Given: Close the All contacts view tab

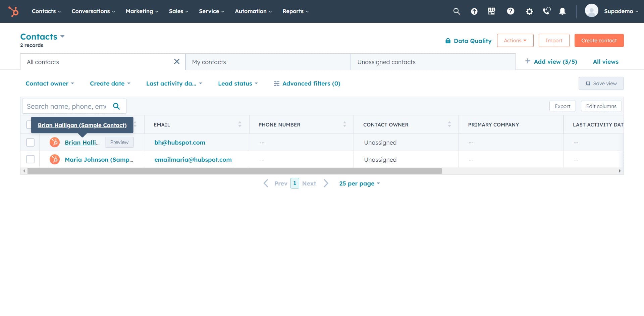Looking at the screenshot, I should pyautogui.click(x=177, y=62).
